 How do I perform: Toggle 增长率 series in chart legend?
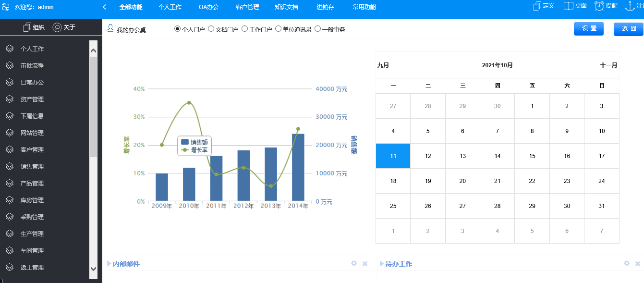194,150
